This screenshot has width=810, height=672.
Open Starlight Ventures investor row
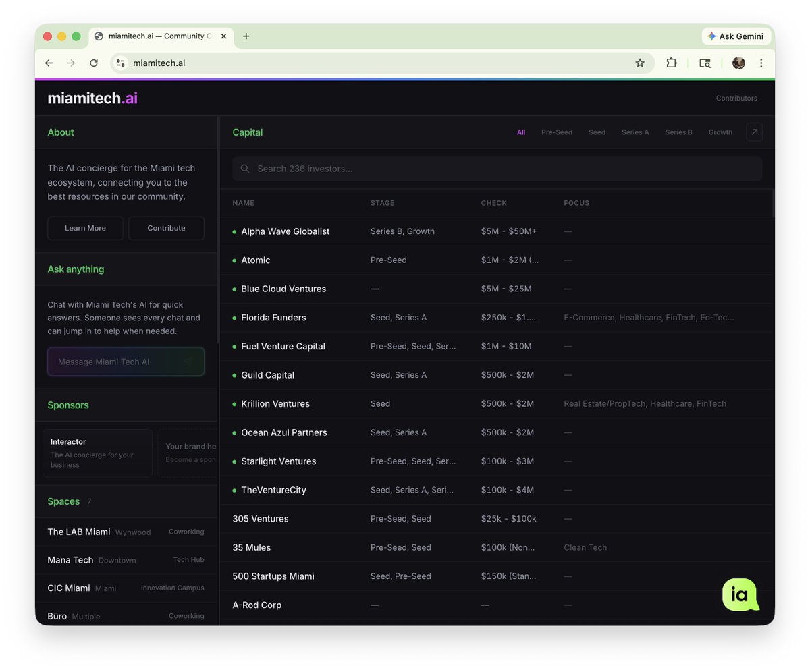coord(497,461)
